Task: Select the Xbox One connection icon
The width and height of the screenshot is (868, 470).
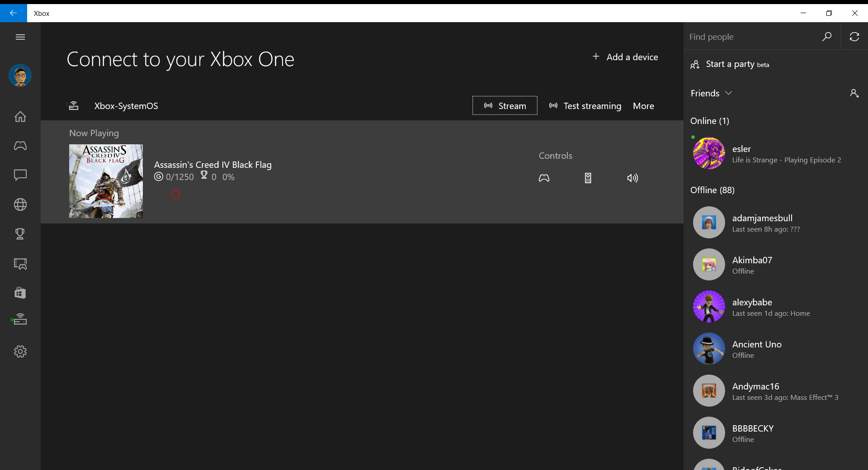Action: point(20,319)
